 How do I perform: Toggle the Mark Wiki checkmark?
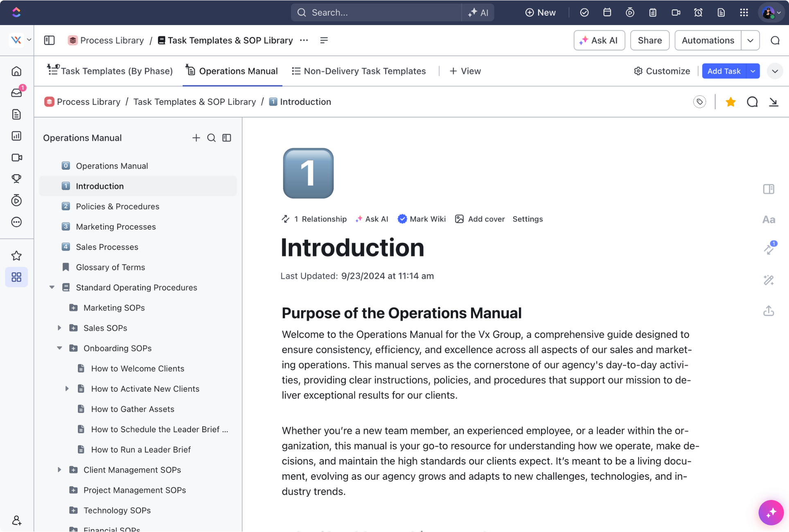coord(402,219)
